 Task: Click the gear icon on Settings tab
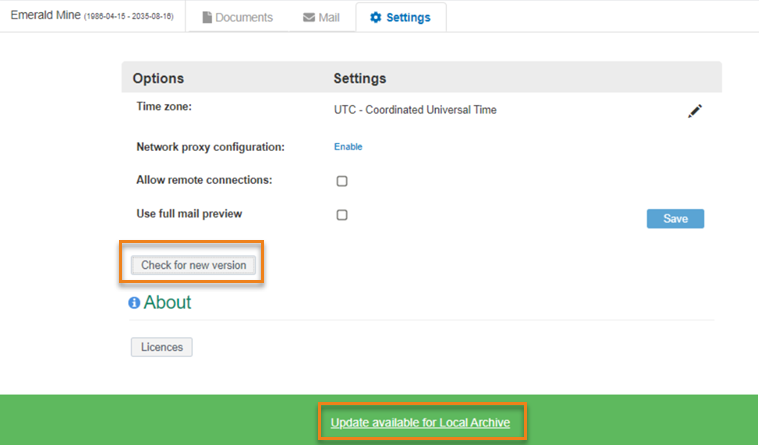[x=376, y=17]
